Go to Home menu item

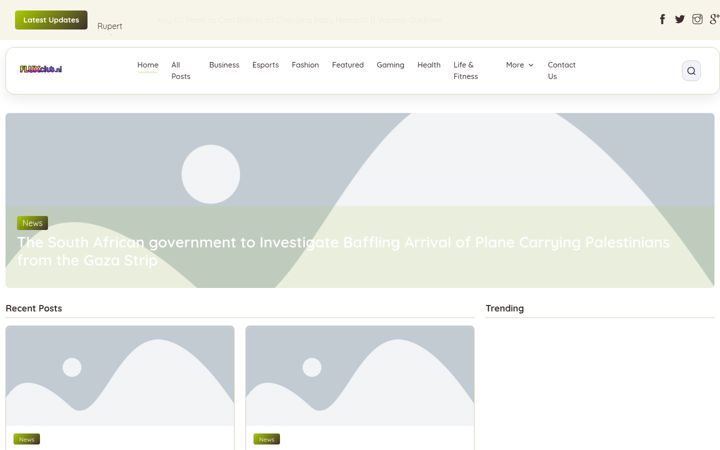tap(147, 65)
